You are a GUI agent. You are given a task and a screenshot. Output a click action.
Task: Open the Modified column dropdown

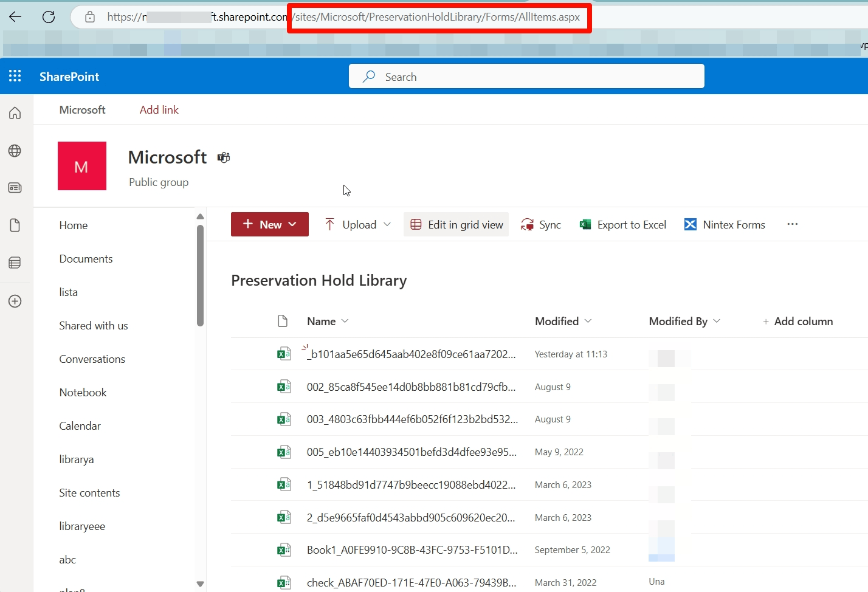click(588, 321)
